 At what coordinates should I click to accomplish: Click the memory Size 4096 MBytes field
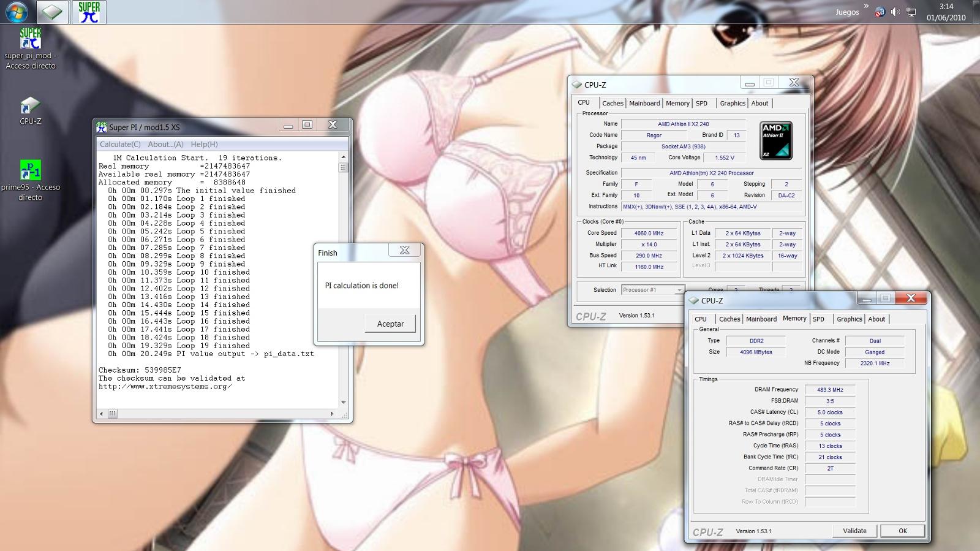point(756,352)
